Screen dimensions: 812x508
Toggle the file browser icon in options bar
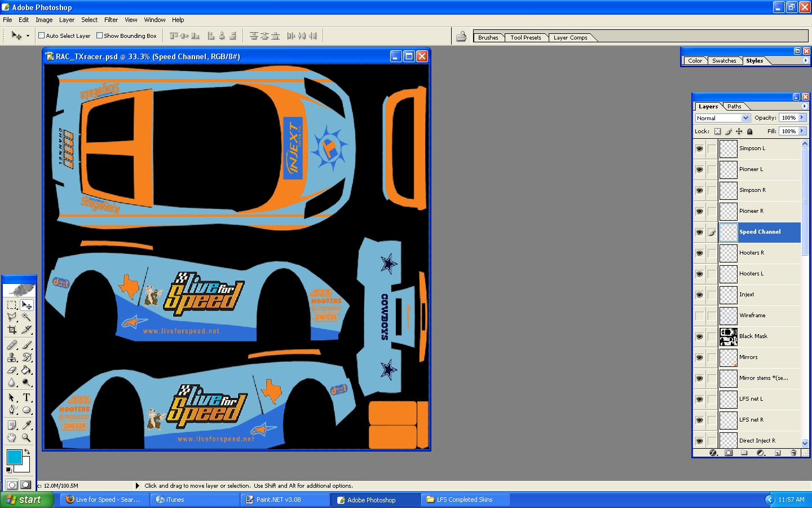(461, 36)
